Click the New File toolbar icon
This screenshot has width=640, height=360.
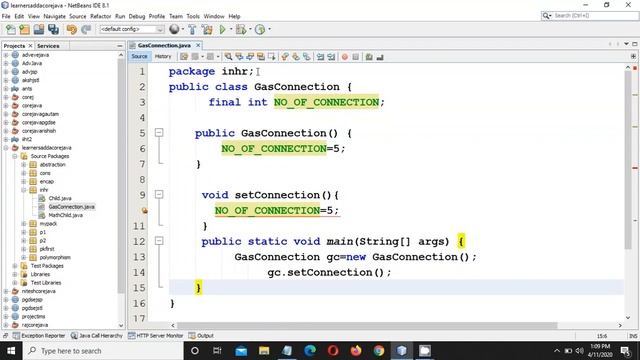pyautogui.click(x=11, y=29)
